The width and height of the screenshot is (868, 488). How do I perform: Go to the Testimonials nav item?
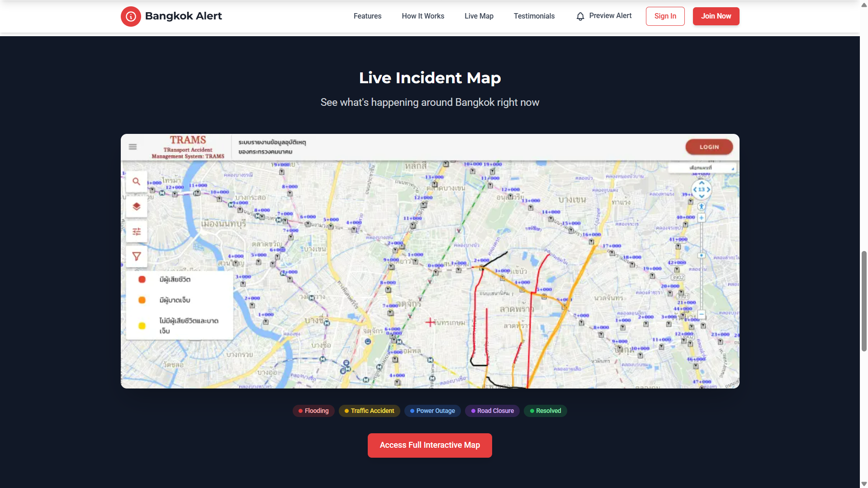534,16
